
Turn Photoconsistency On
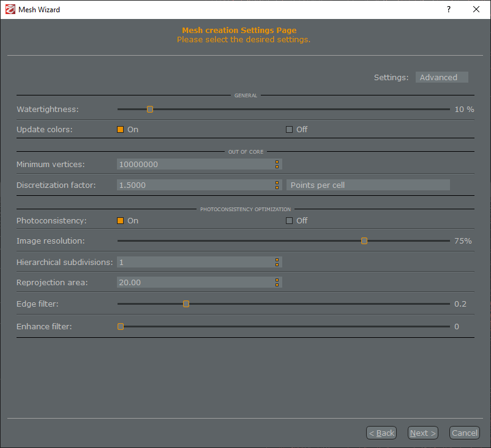click(x=121, y=220)
